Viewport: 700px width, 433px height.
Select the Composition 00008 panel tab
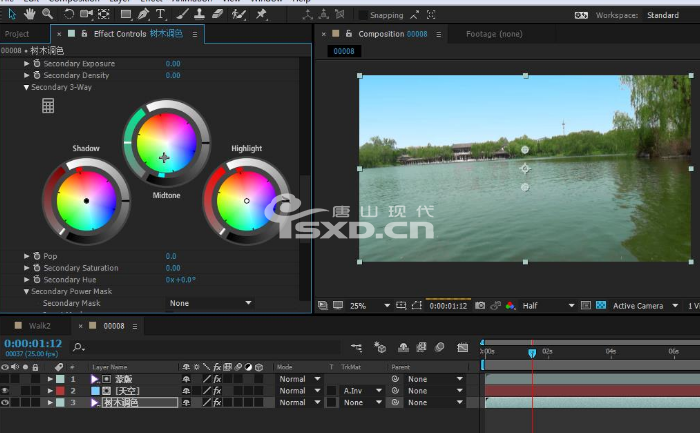(x=392, y=34)
